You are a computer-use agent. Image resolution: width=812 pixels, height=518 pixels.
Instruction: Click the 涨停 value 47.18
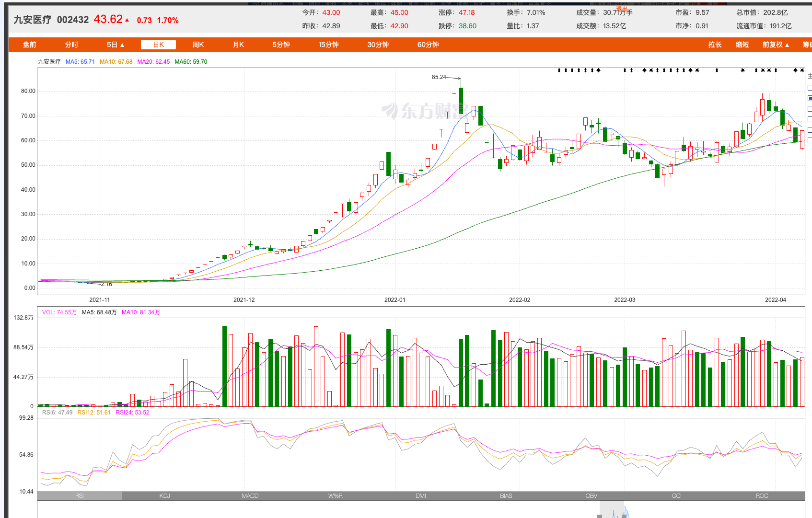(x=467, y=12)
